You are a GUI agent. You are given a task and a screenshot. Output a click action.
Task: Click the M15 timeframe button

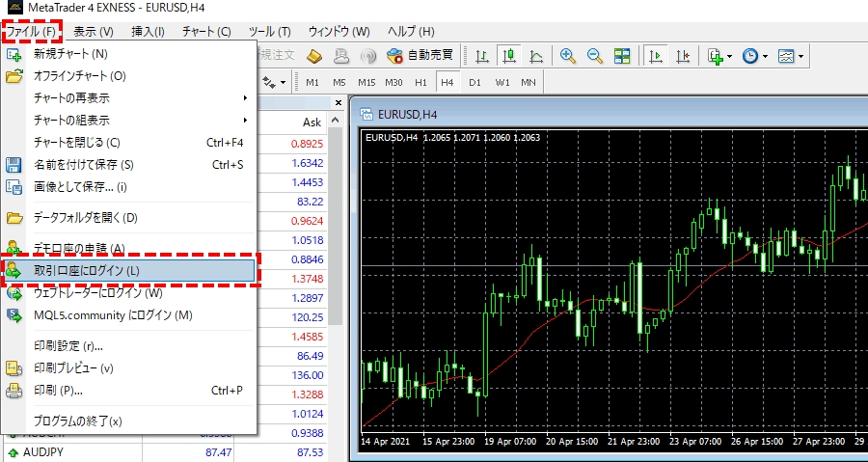pos(366,82)
